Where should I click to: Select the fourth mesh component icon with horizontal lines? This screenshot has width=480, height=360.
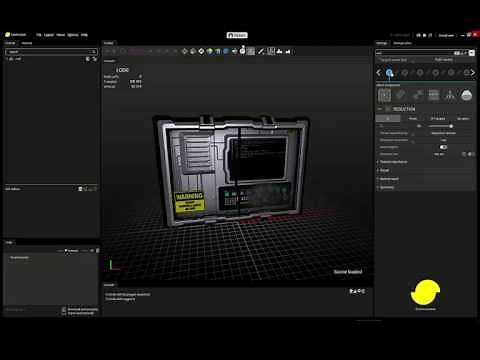(x=434, y=95)
